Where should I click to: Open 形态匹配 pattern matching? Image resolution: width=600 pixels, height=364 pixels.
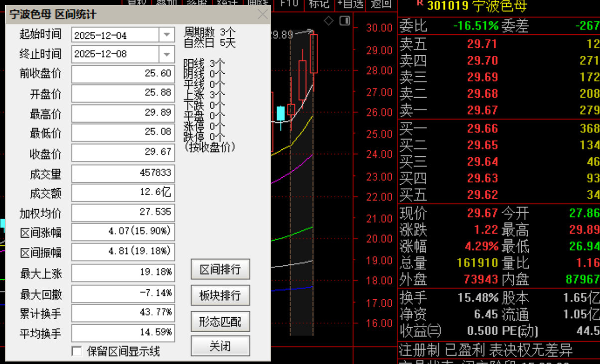coord(220,322)
